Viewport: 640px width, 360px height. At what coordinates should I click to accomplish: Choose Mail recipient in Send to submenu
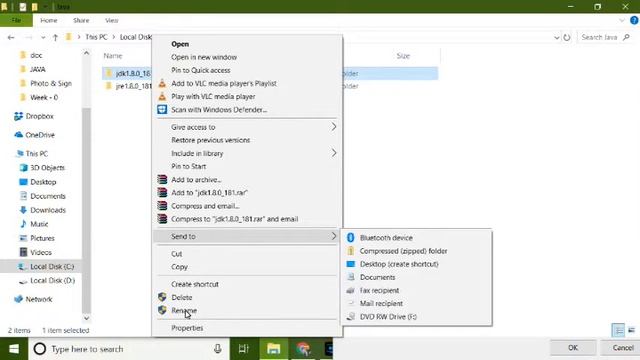pos(381,303)
